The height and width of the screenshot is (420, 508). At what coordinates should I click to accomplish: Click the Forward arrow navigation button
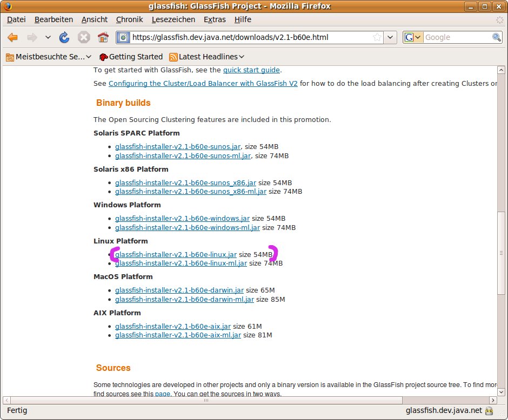(x=32, y=37)
